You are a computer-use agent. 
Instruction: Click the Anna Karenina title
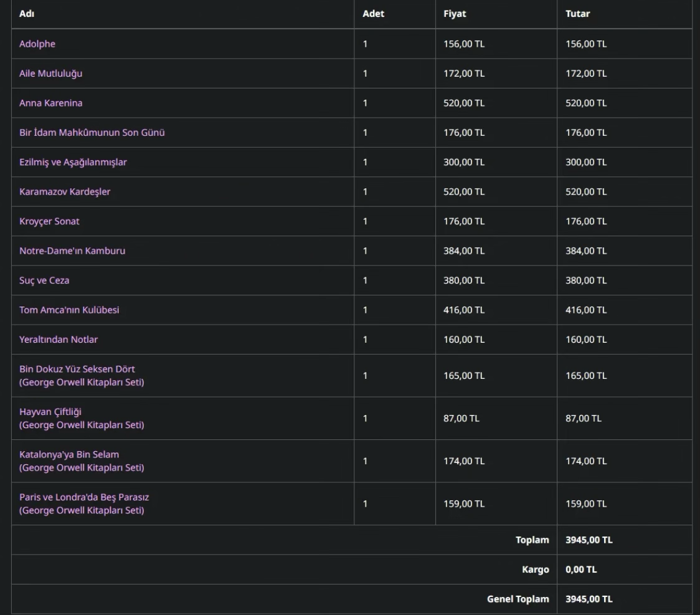tap(50, 103)
